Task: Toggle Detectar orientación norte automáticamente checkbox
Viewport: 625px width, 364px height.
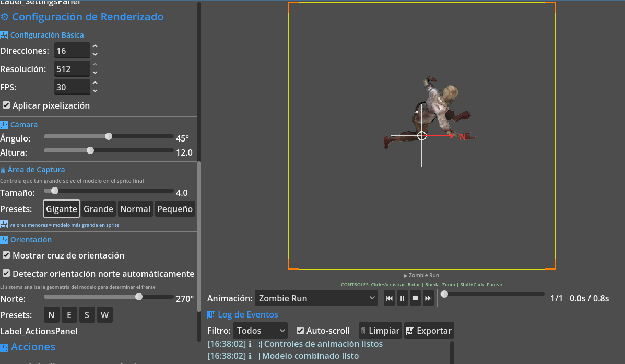Action: click(x=6, y=274)
